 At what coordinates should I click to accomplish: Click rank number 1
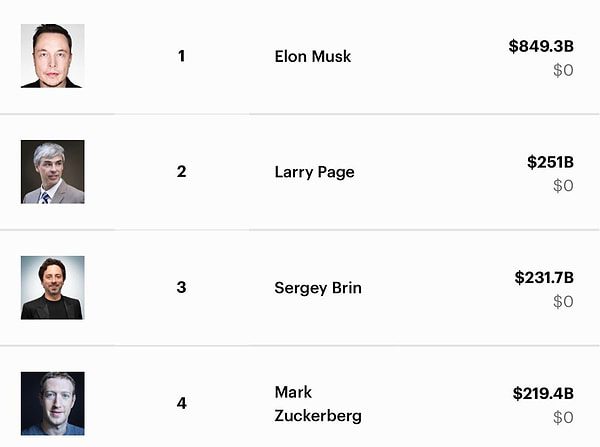pos(181,56)
